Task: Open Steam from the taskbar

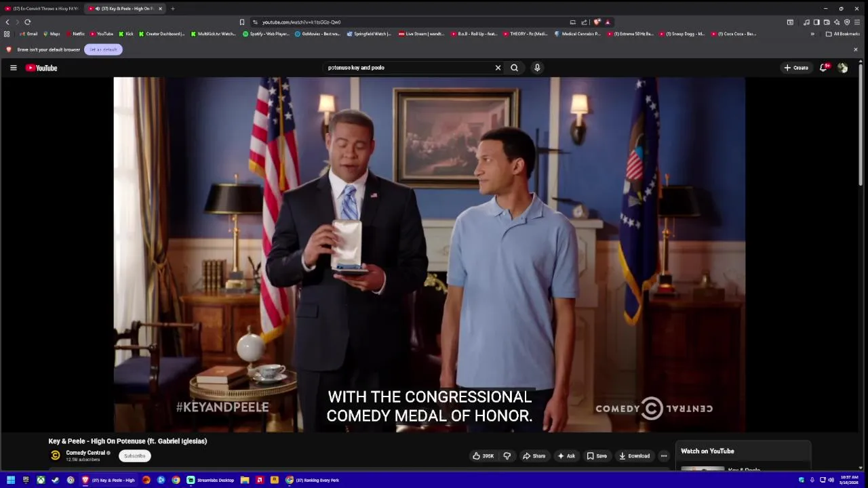Action: (x=56, y=480)
